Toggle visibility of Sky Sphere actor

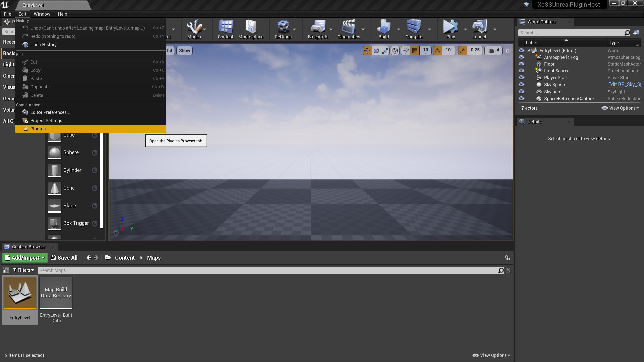(x=521, y=84)
